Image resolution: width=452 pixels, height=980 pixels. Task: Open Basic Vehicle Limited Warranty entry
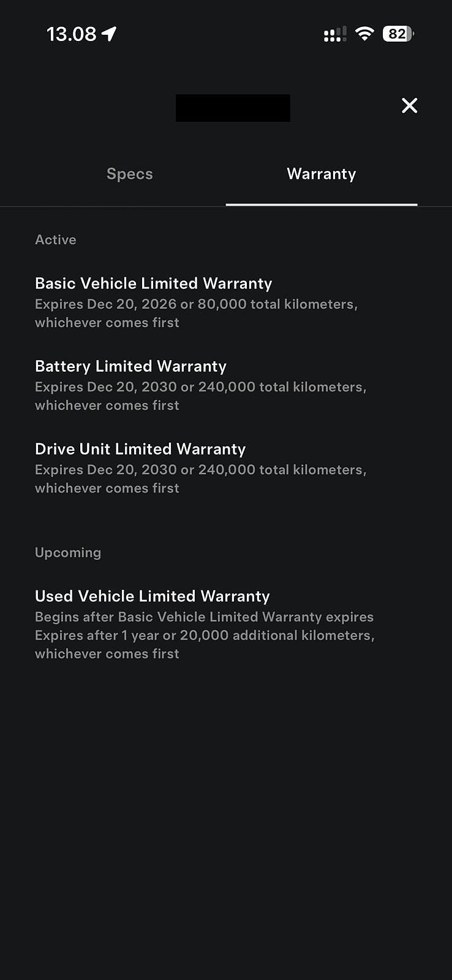point(154,284)
